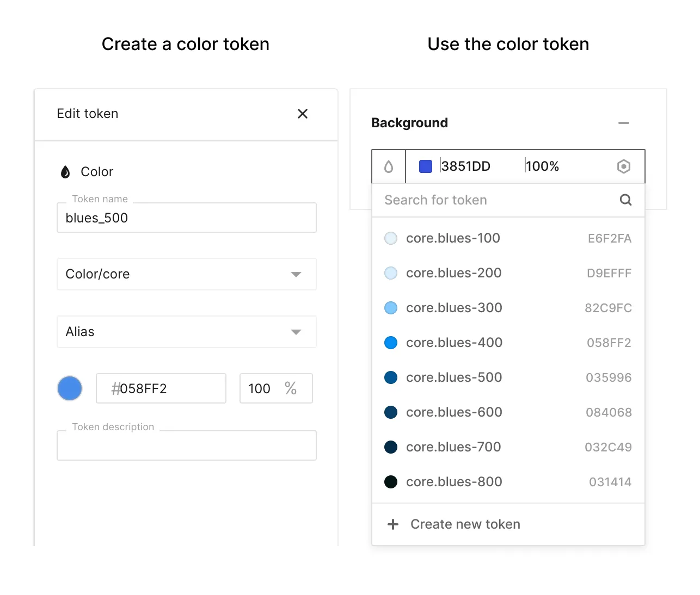Click the hex value 031414
This screenshot has height=595, width=700.
pyautogui.click(x=610, y=482)
